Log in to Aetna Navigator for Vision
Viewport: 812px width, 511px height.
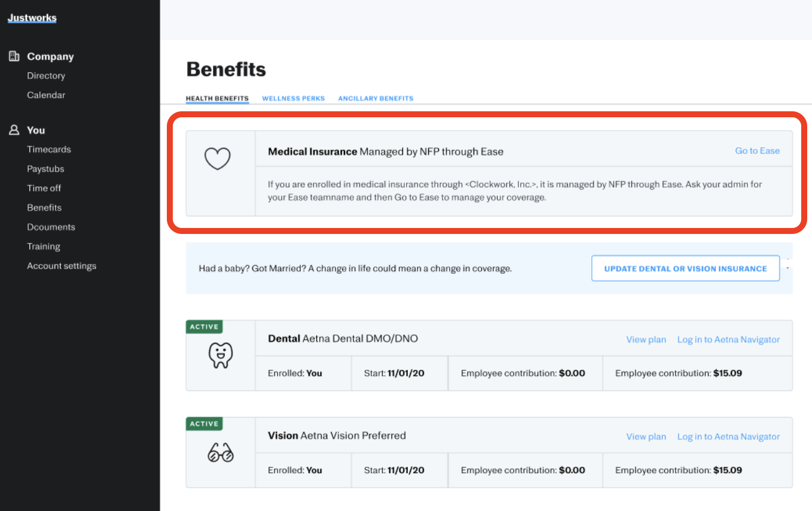pyautogui.click(x=728, y=436)
